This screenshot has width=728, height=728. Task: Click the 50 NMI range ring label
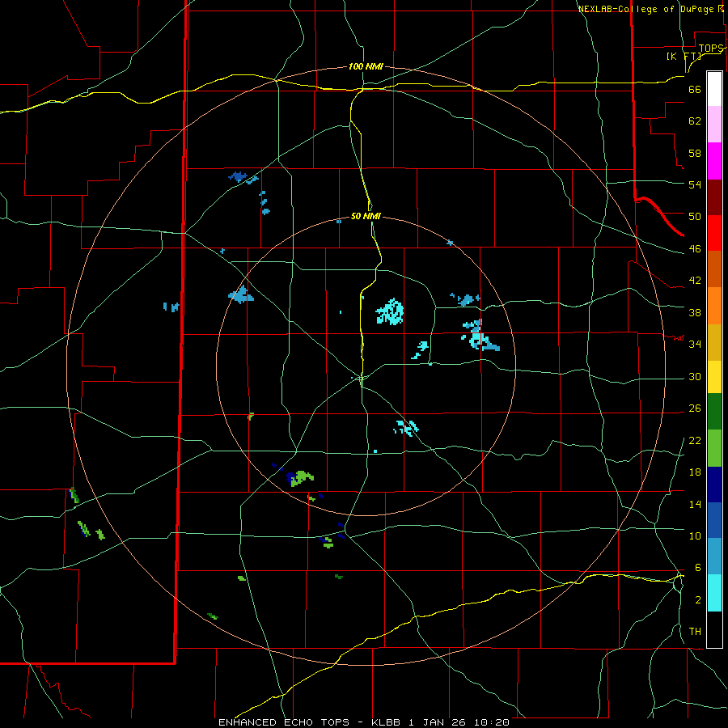(366, 216)
